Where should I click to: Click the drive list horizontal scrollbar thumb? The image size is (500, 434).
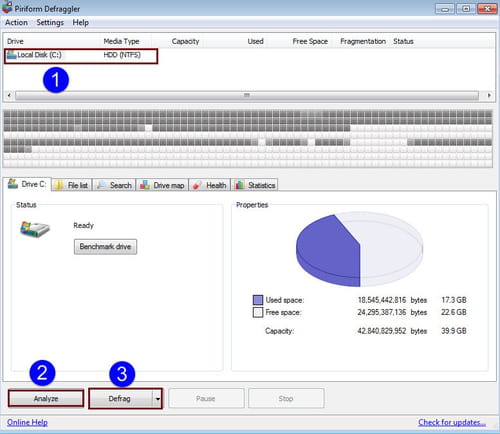(x=247, y=96)
